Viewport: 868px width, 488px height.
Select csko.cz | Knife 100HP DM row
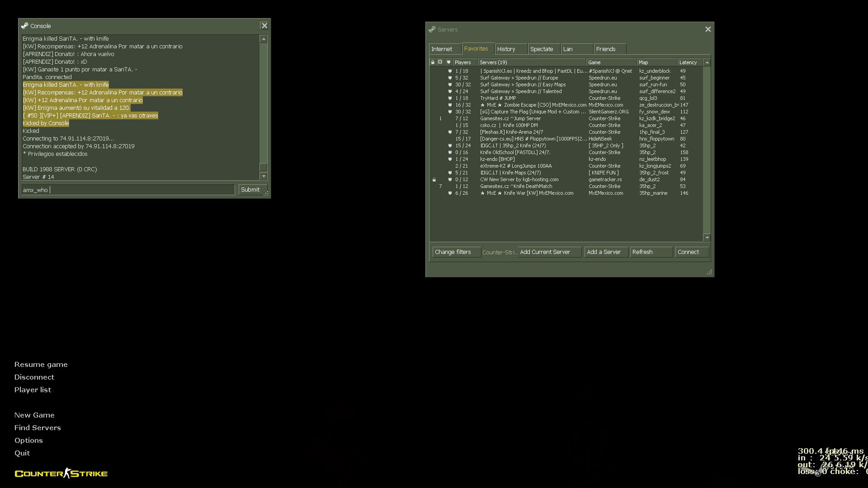pyautogui.click(x=566, y=125)
